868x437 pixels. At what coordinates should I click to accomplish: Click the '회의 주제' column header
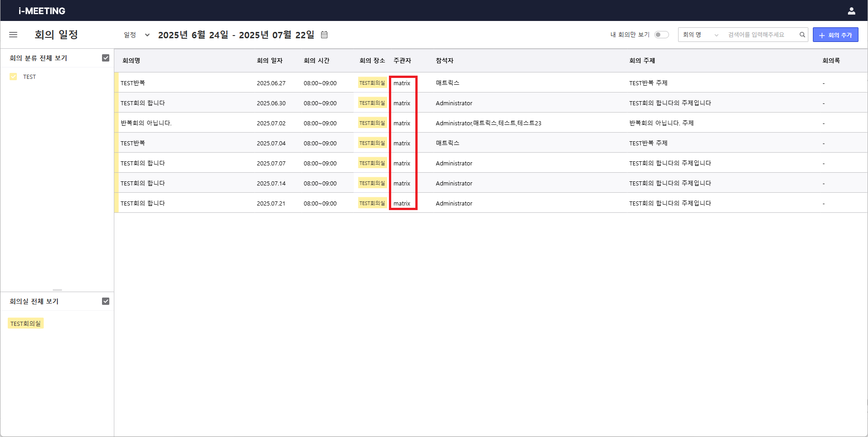coord(642,61)
